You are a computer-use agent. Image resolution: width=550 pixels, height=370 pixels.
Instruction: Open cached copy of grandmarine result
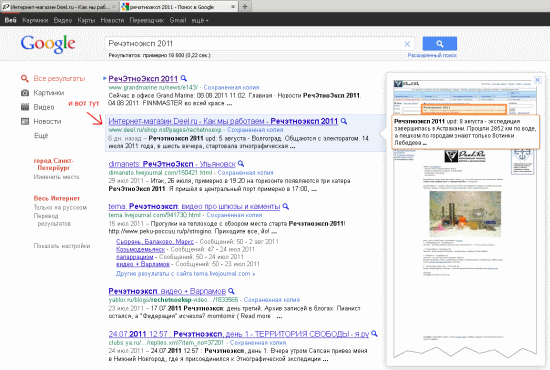231,87
